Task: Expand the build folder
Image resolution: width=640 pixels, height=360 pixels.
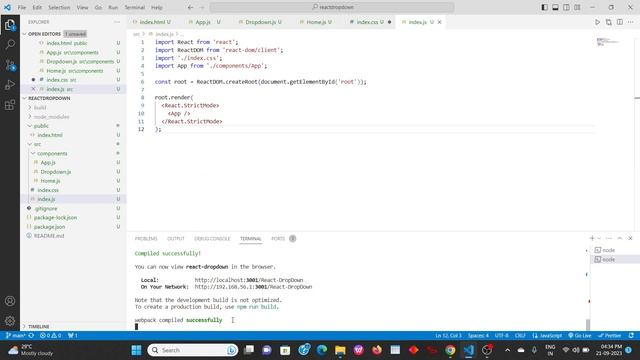Action: 40,107
